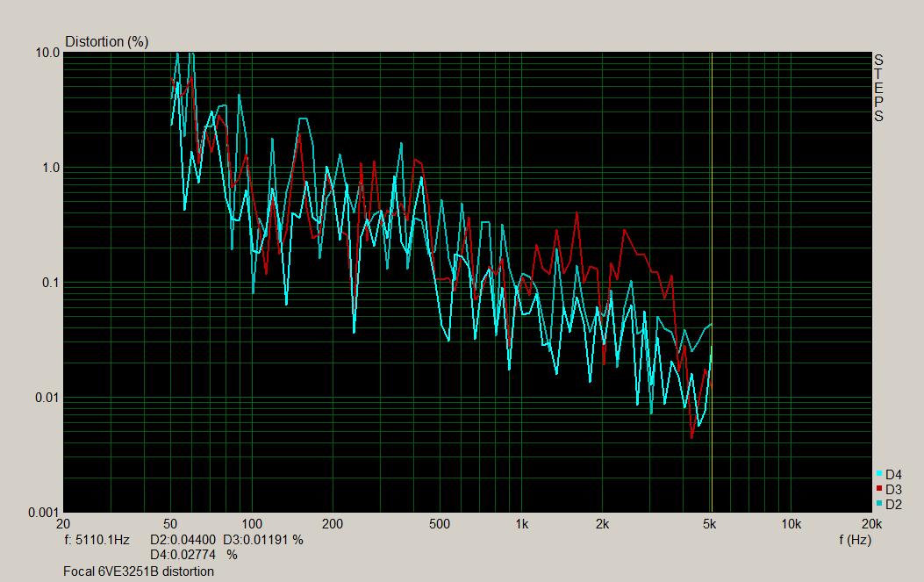Click the 10k x-axis frequency label
924x582 pixels.
(791, 524)
